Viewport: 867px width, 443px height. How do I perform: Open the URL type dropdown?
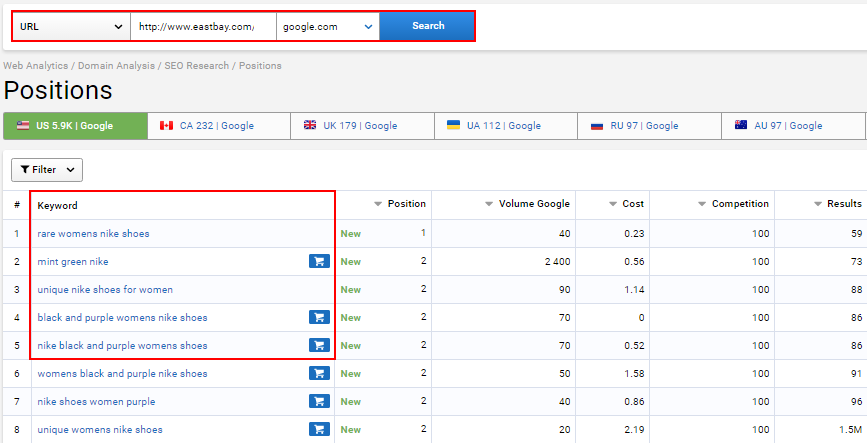coord(71,26)
